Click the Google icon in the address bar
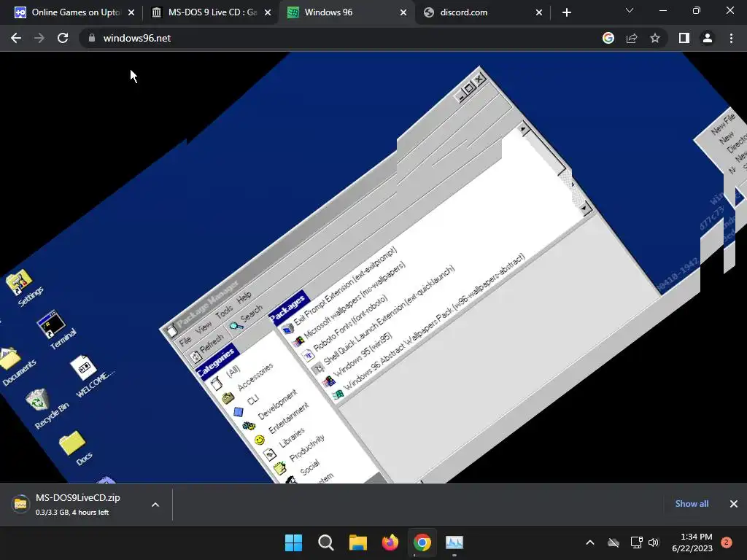747x560 pixels. coord(608,38)
